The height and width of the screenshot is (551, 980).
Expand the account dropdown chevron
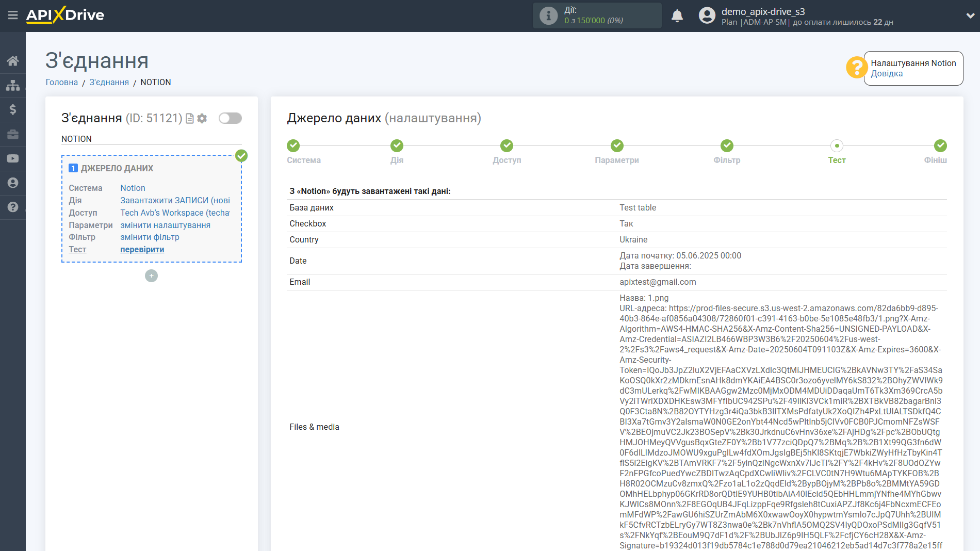[970, 16]
